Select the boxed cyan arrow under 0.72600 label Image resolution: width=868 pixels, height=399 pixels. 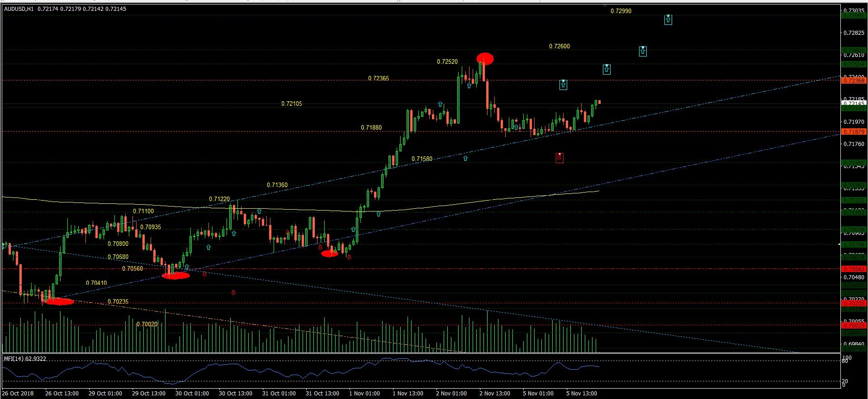click(x=642, y=51)
